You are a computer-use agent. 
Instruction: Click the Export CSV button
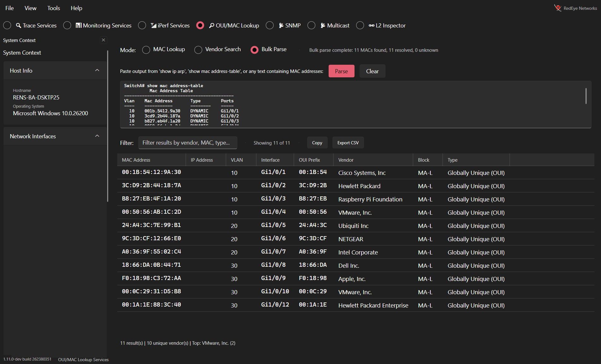tap(348, 143)
